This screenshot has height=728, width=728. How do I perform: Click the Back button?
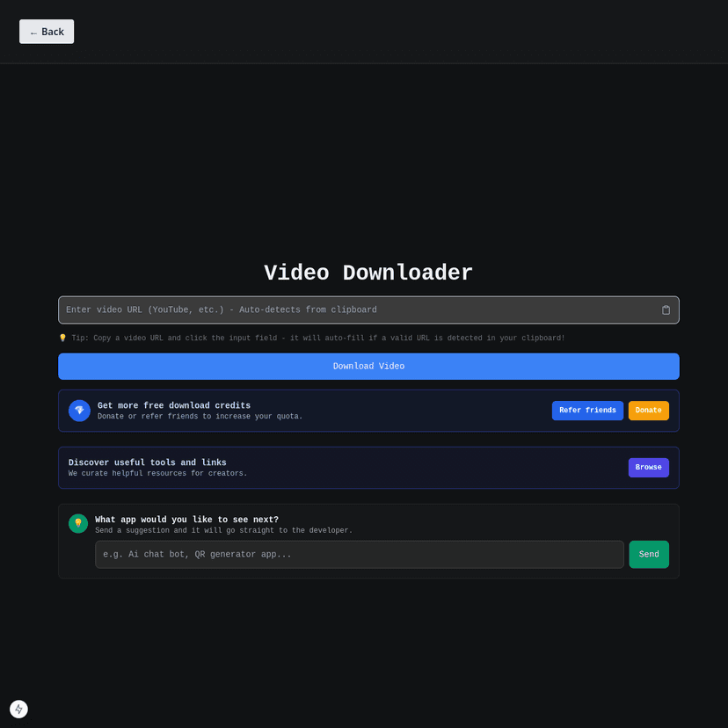pos(46,31)
